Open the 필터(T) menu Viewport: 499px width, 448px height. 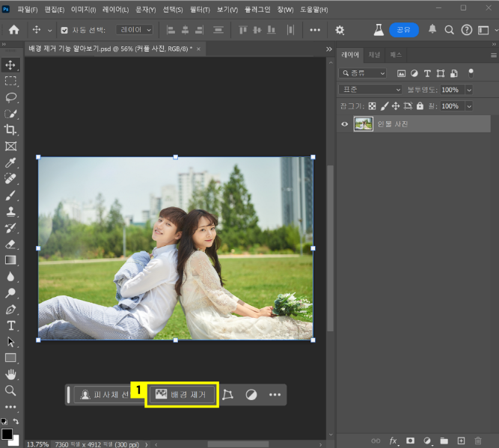199,9
